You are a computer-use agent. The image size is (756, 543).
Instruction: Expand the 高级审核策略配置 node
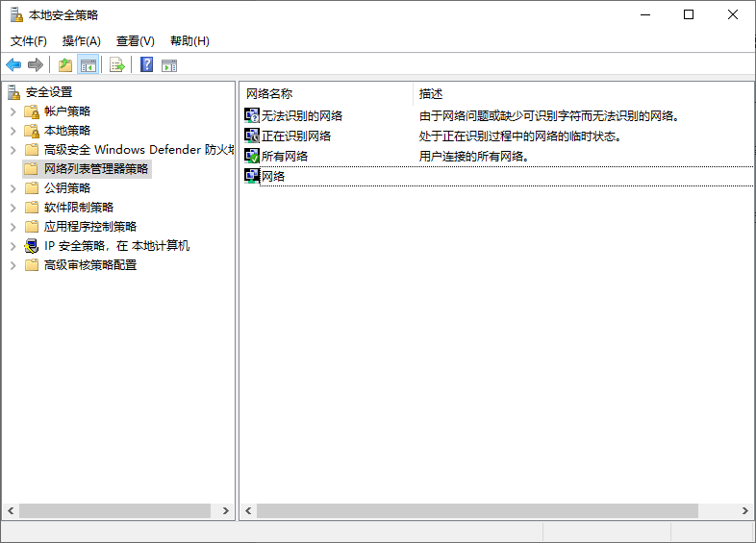(13, 265)
